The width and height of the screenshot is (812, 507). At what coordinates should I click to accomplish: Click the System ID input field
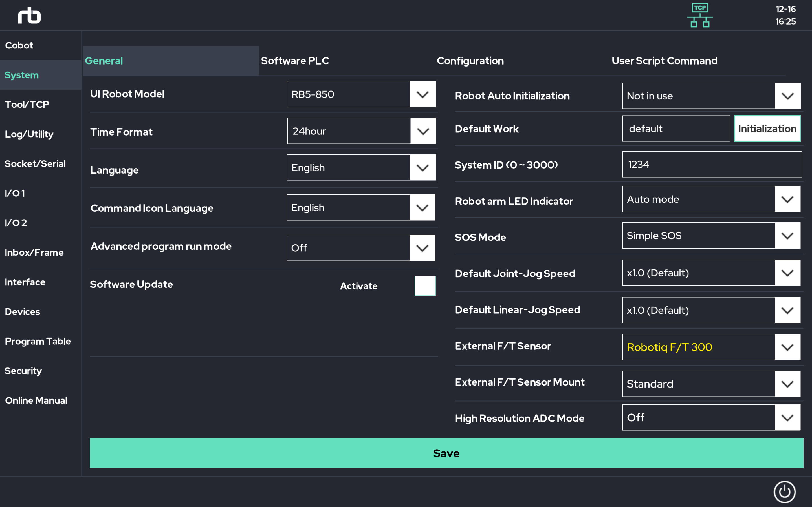coord(712,164)
